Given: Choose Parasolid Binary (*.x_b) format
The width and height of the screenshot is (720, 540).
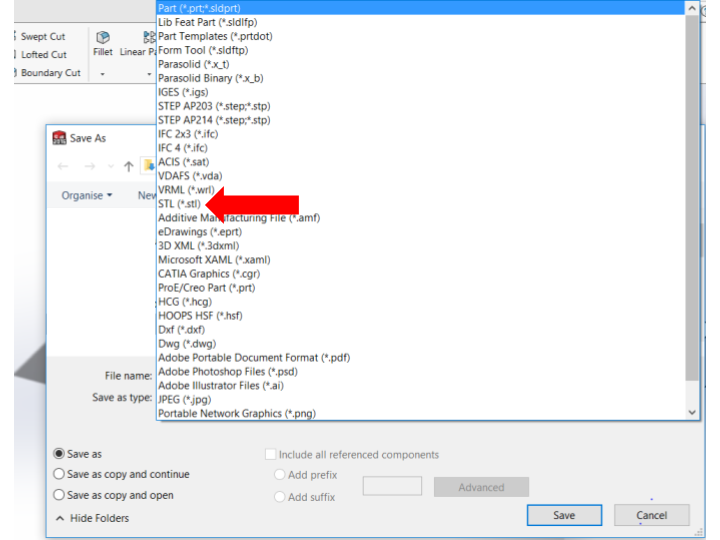Looking at the screenshot, I should pyautogui.click(x=421, y=78).
